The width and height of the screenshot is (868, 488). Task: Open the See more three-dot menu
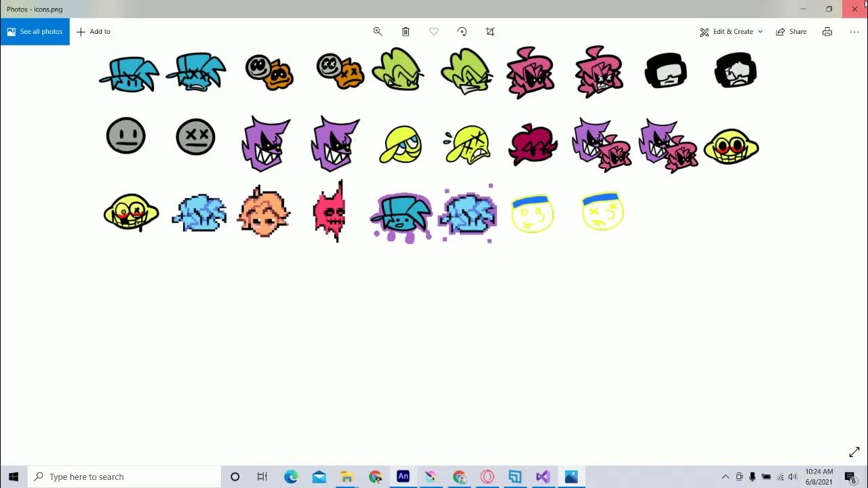(854, 32)
